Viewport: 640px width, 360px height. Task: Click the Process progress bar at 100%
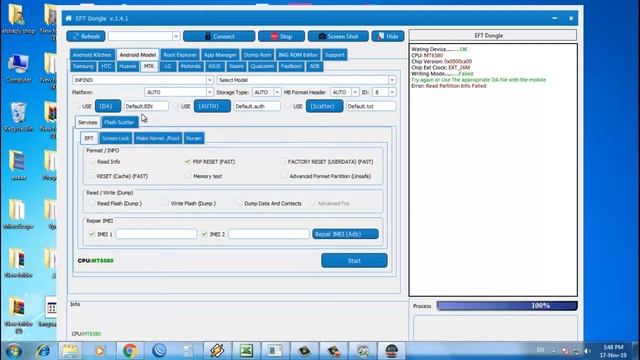tap(507, 306)
